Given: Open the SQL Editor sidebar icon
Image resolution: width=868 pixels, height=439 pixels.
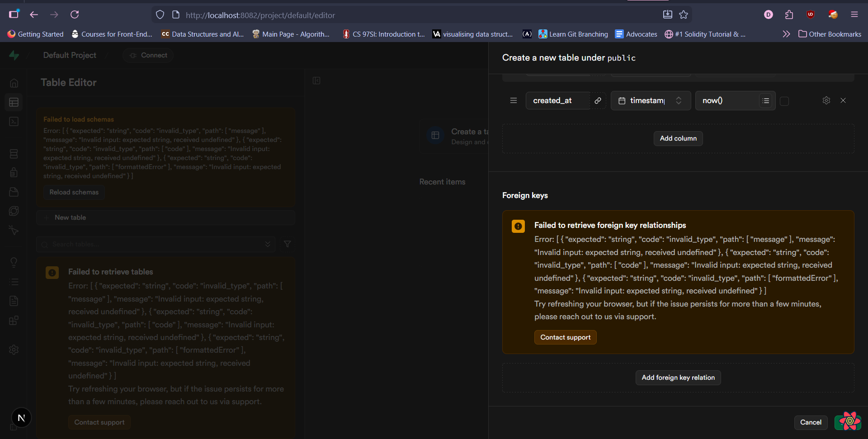Looking at the screenshot, I should pyautogui.click(x=14, y=122).
